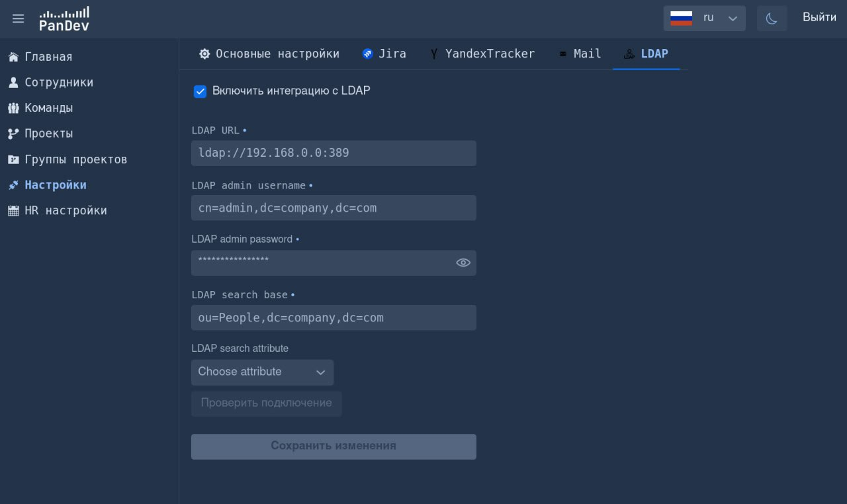847x504 pixels.
Task: Show the LDAP admin password
Action: coord(463,263)
